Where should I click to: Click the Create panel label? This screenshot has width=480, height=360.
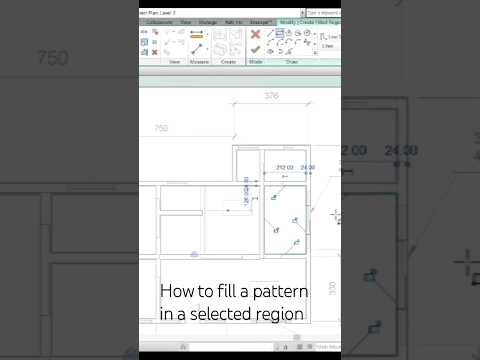pyautogui.click(x=228, y=62)
